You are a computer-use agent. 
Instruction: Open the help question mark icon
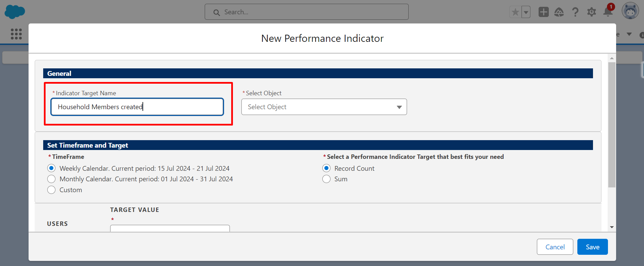coord(575,12)
